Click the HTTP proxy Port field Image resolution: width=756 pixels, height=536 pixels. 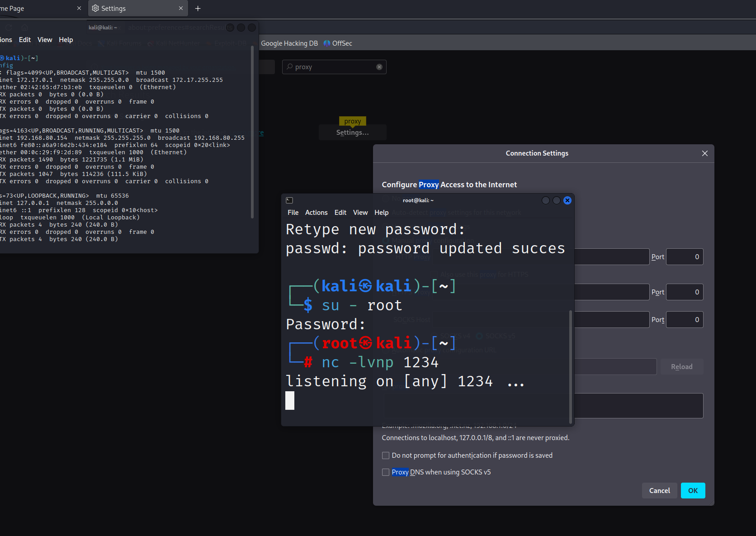click(685, 257)
